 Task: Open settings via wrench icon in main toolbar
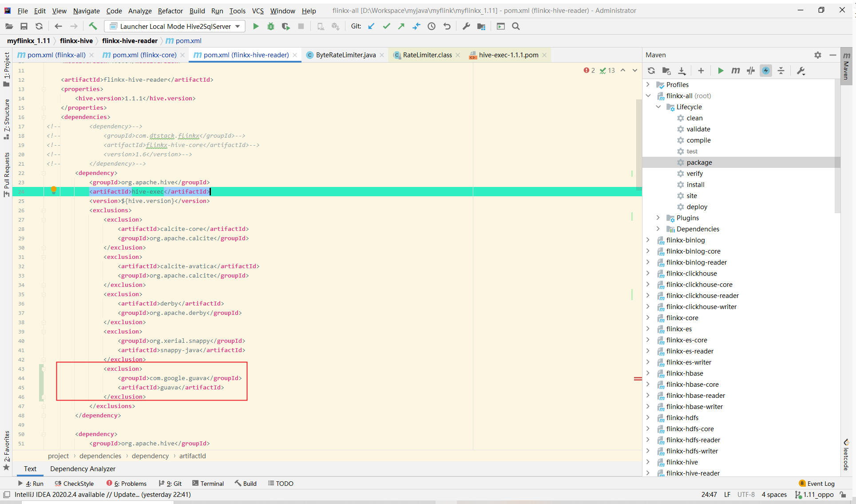click(466, 26)
